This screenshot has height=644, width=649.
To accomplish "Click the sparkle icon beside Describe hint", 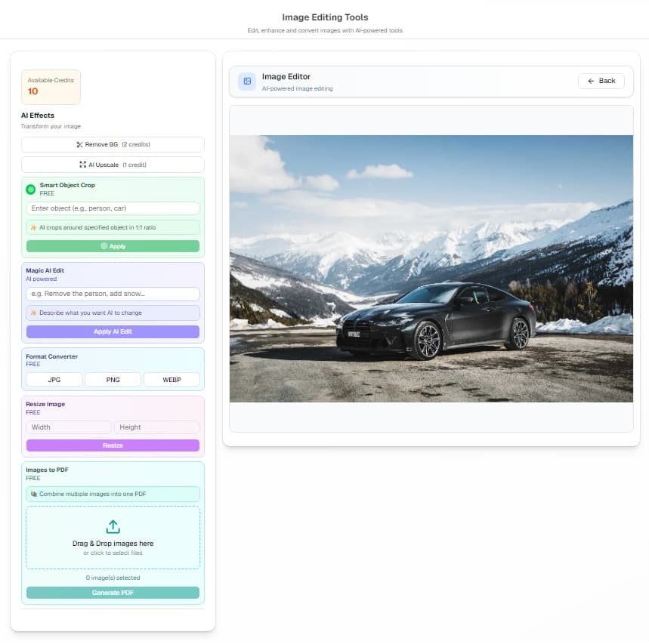I will click(x=33, y=313).
